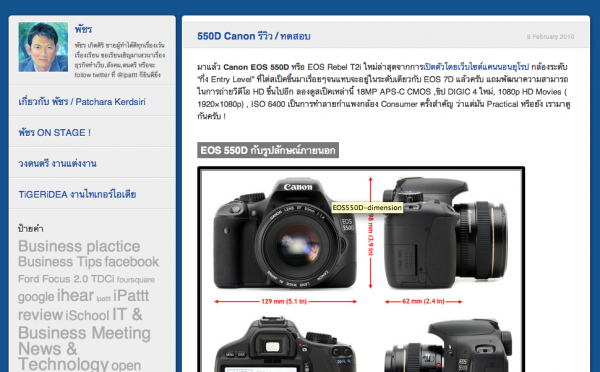Click the 62 mm (2.4 in) depth label
This screenshot has height=372, width=600.
click(x=423, y=302)
